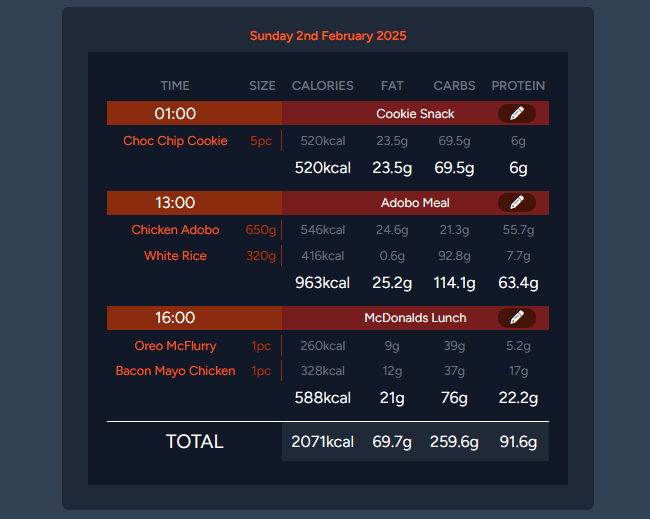Open the Oreo McFlurry food entry

pyautogui.click(x=175, y=346)
